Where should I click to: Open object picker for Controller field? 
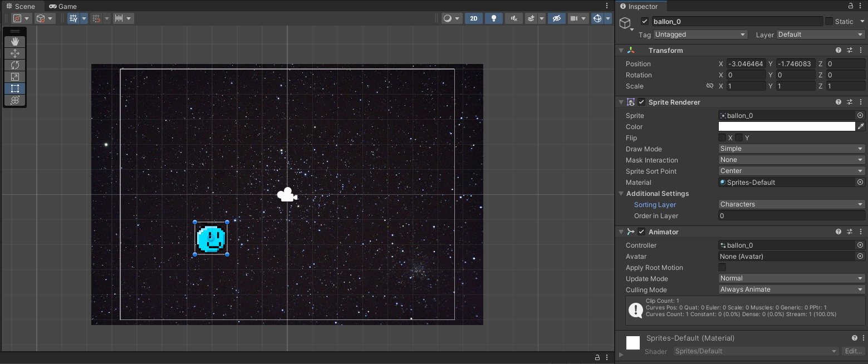coord(860,245)
